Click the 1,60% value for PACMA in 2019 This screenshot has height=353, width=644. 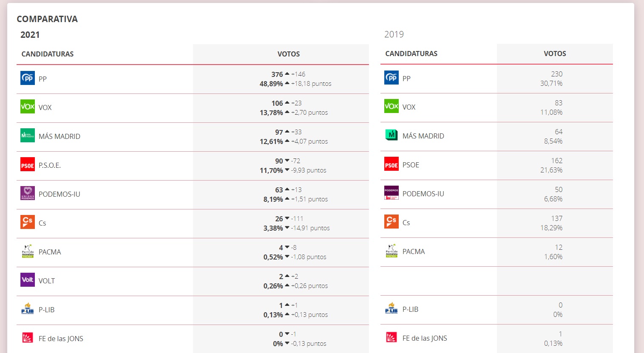pos(553,257)
